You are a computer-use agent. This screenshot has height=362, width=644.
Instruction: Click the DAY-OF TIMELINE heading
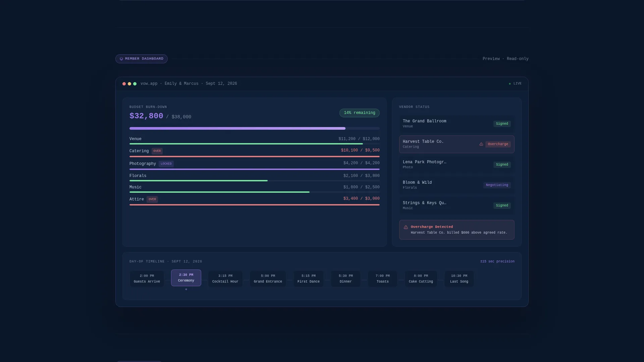click(166, 261)
